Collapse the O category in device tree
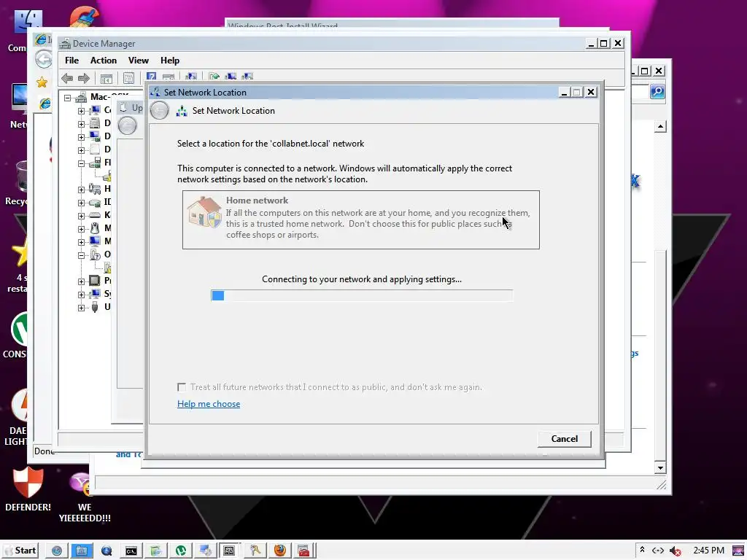The height and width of the screenshot is (560, 747). [x=82, y=254]
